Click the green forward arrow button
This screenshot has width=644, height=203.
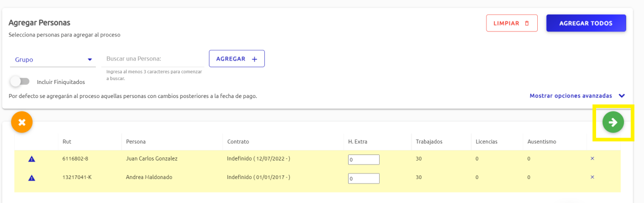[613, 122]
